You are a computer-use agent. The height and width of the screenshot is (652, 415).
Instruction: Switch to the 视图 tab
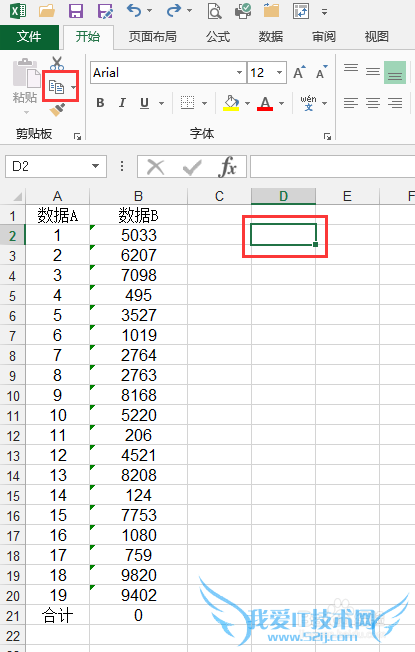[376, 37]
